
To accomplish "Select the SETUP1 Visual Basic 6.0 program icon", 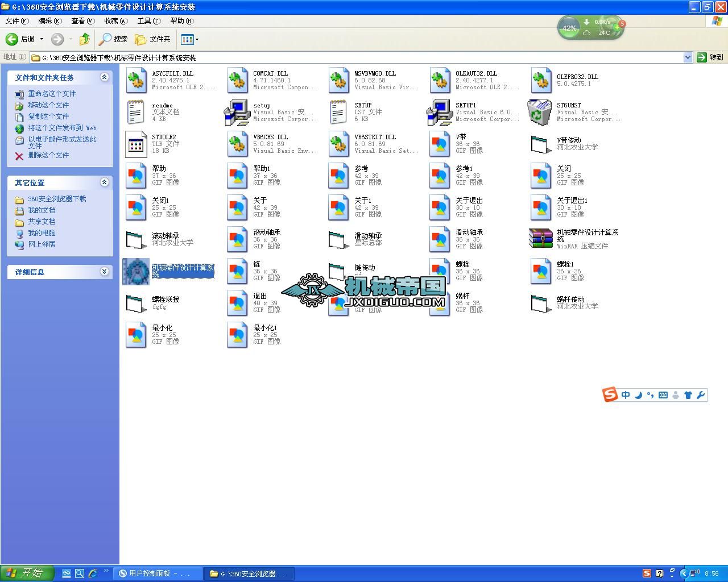I will point(440,112).
